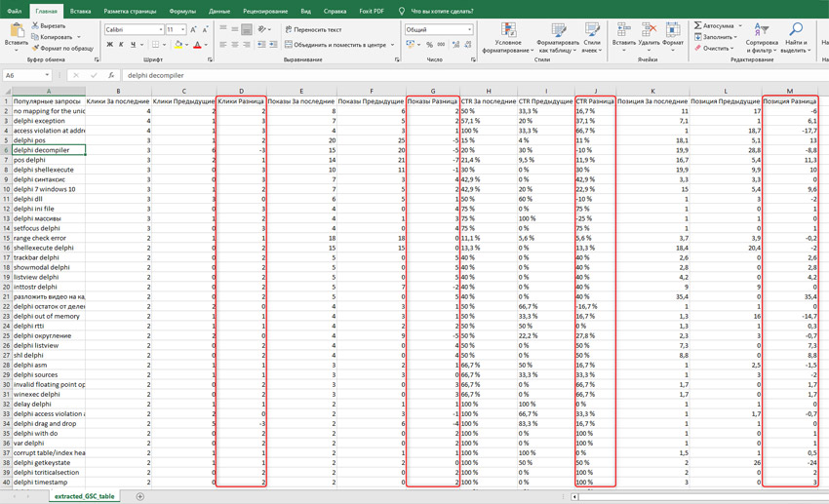Open the Calibri font name dropdown
Screen dimensions: 829x504
161,29
